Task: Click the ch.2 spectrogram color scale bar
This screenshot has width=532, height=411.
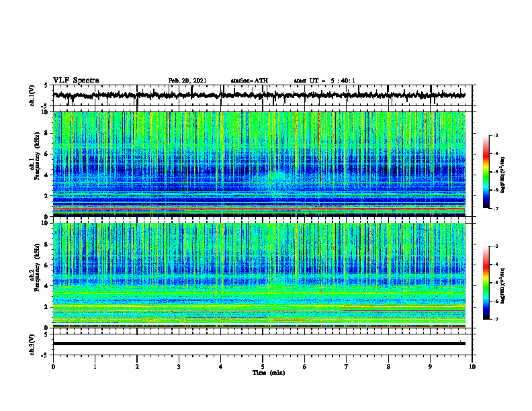Action: coord(486,283)
